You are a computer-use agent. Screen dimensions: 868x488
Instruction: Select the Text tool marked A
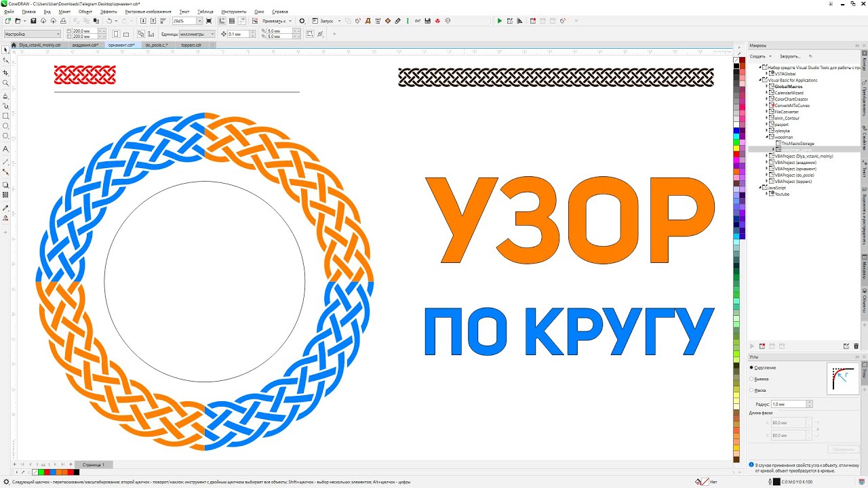pyautogui.click(x=6, y=148)
